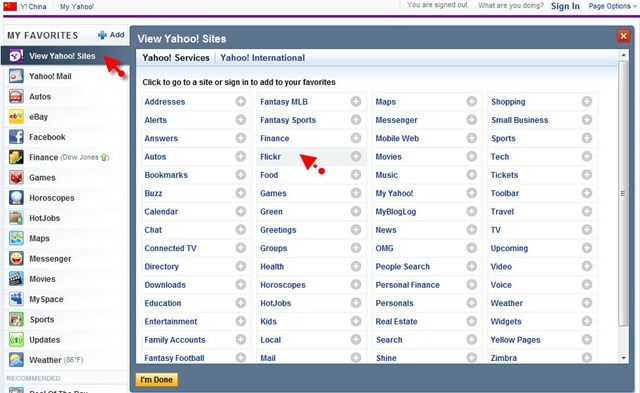Open the Answers service link
This screenshot has width=640, height=393.
click(x=161, y=138)
